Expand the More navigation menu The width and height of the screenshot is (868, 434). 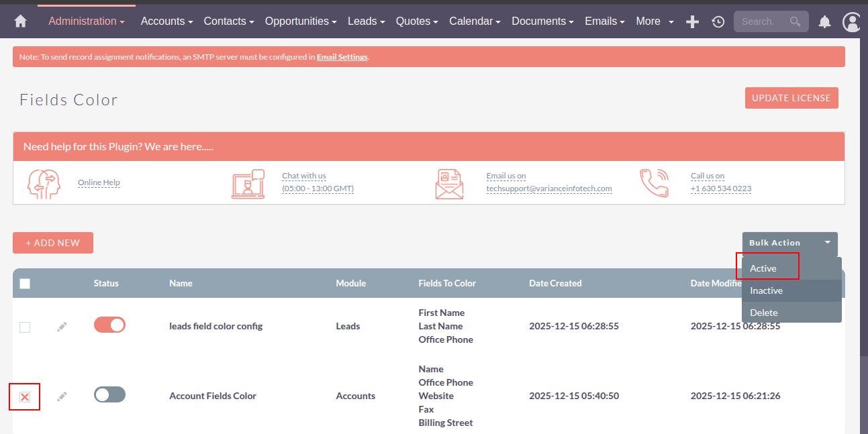click(x=655, y=21)
